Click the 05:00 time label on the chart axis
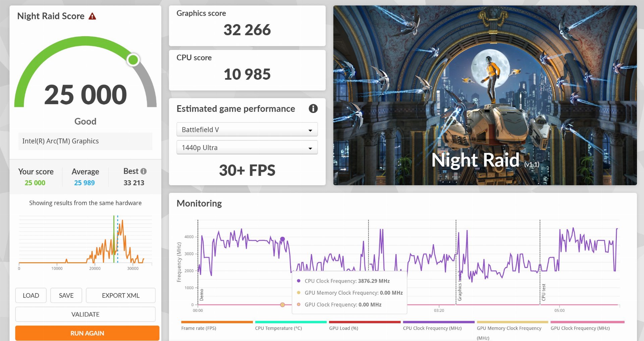644x341 pixels. [559, 311]
